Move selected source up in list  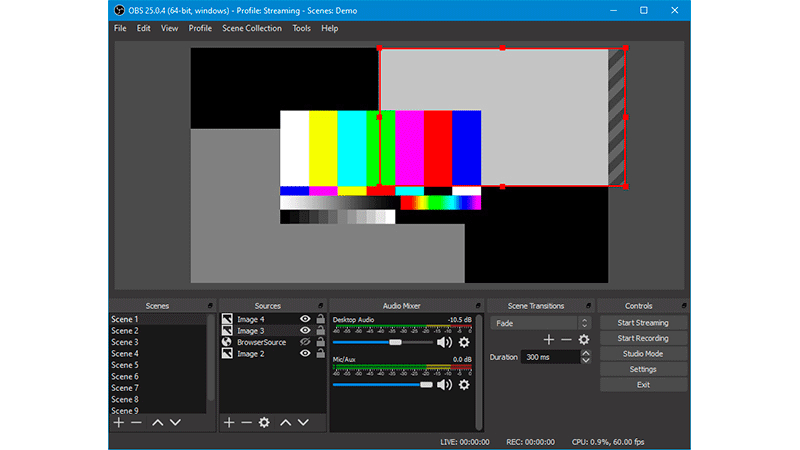[286, 423]
